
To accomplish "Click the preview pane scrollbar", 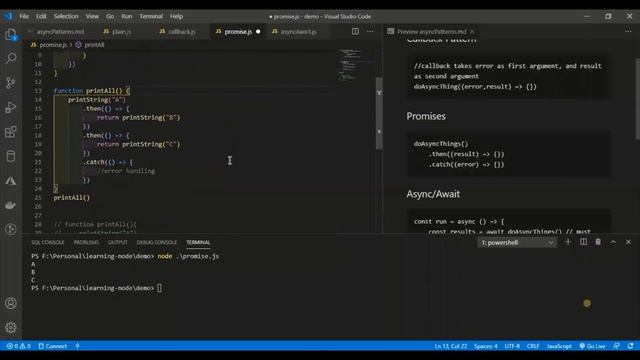I will coord(637,99).
